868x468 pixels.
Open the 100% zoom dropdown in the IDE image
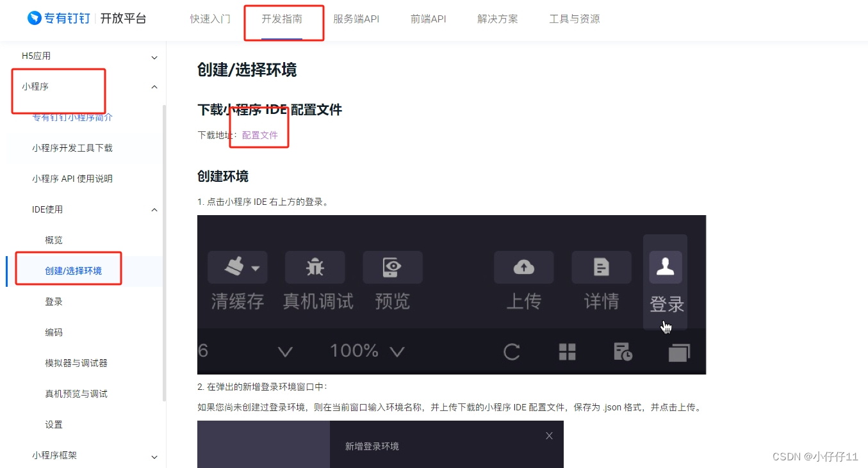(x=397, y=351)
